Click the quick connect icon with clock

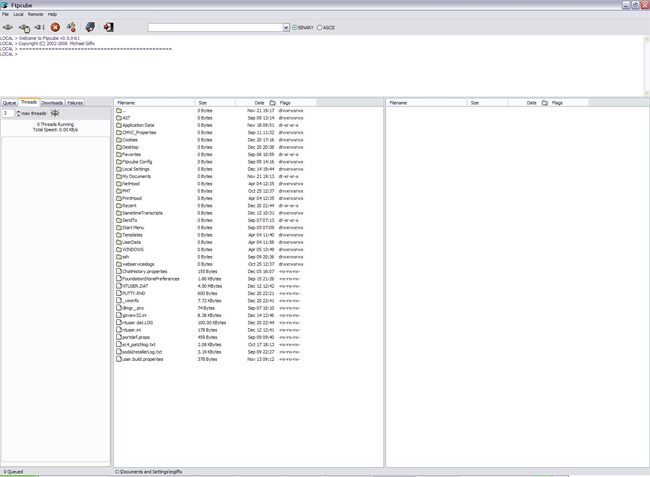tap(24, 28)
